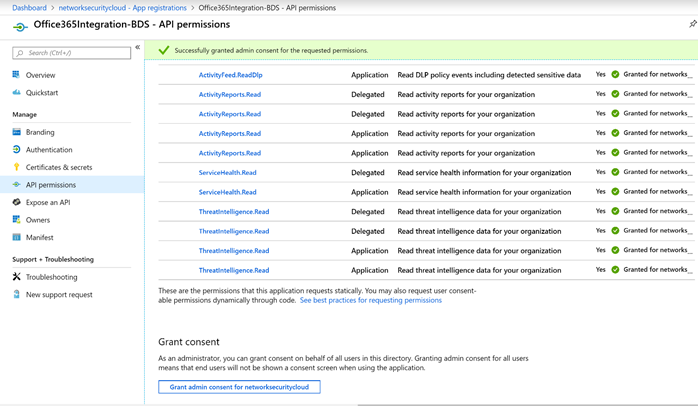
Task: Click the Expose an API icon
Action: [x=16, y=202]
